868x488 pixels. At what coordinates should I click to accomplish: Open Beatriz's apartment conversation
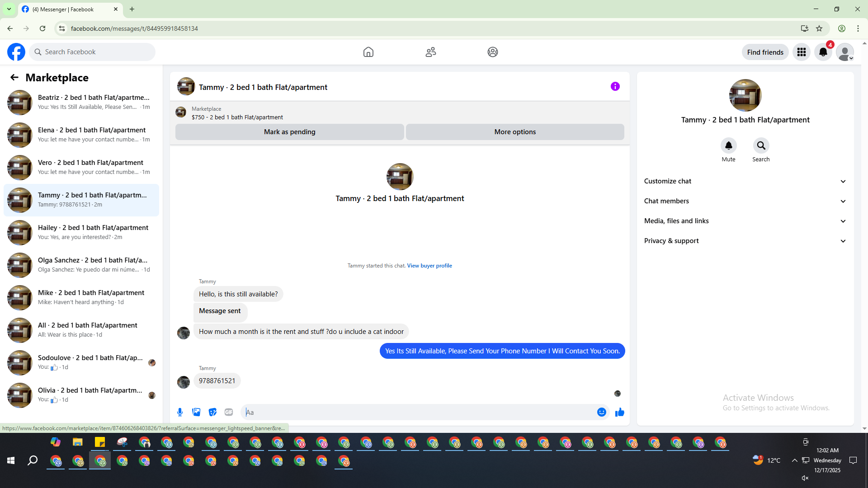point(81,102)
